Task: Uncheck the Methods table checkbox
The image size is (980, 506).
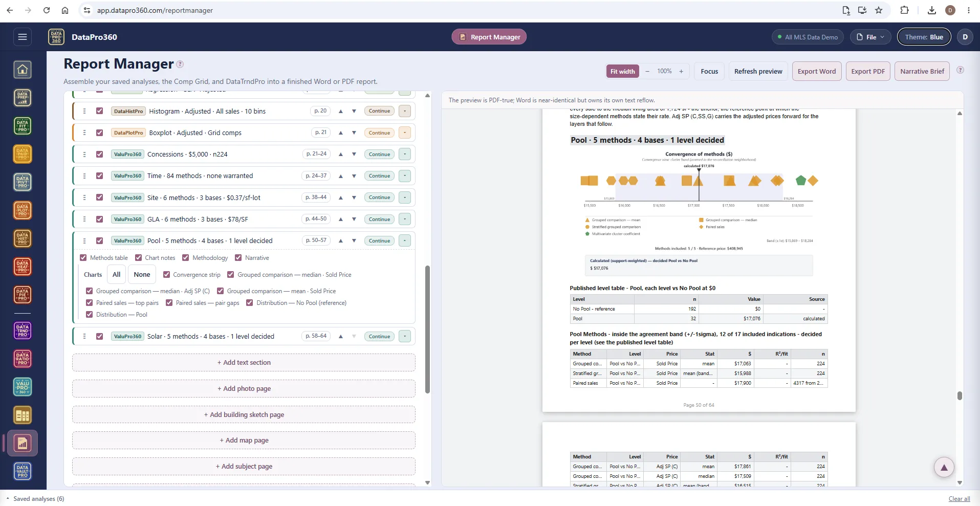Action: coord(83,258)
